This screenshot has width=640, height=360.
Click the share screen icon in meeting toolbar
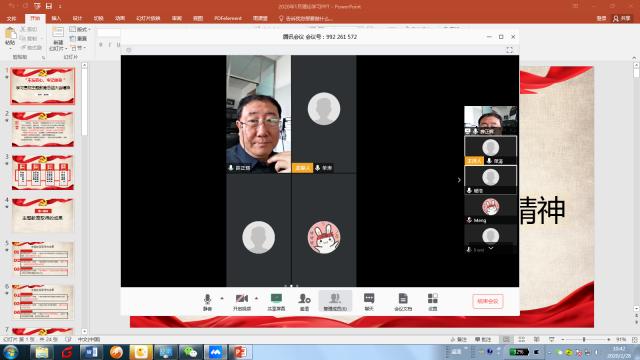[x=276, y=302]
